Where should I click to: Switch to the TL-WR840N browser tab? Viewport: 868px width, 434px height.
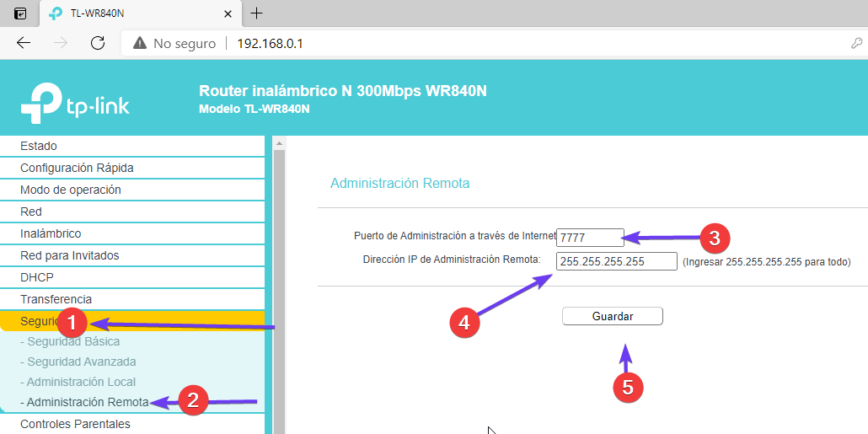(126, 13)
